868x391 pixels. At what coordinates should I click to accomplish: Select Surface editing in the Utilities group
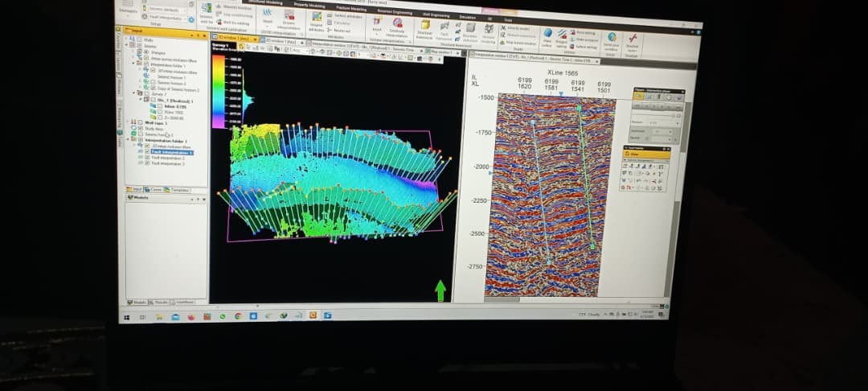tap(583, 47)
